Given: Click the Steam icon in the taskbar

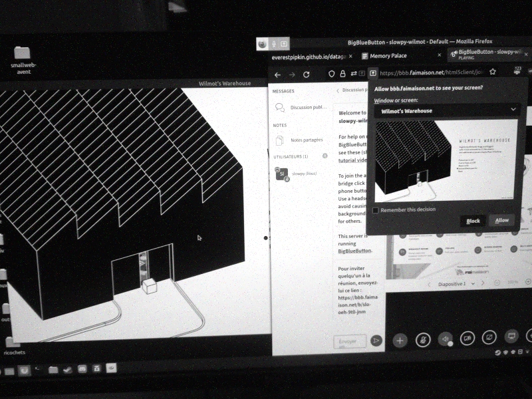Looking at the screenshot, I should pyautogui.click(x=68, y=369).
